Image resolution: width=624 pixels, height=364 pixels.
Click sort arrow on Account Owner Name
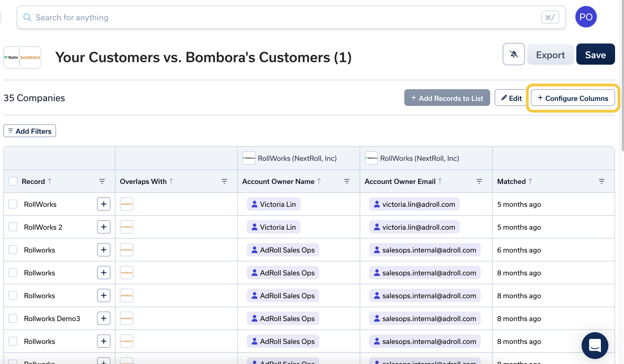319,181
